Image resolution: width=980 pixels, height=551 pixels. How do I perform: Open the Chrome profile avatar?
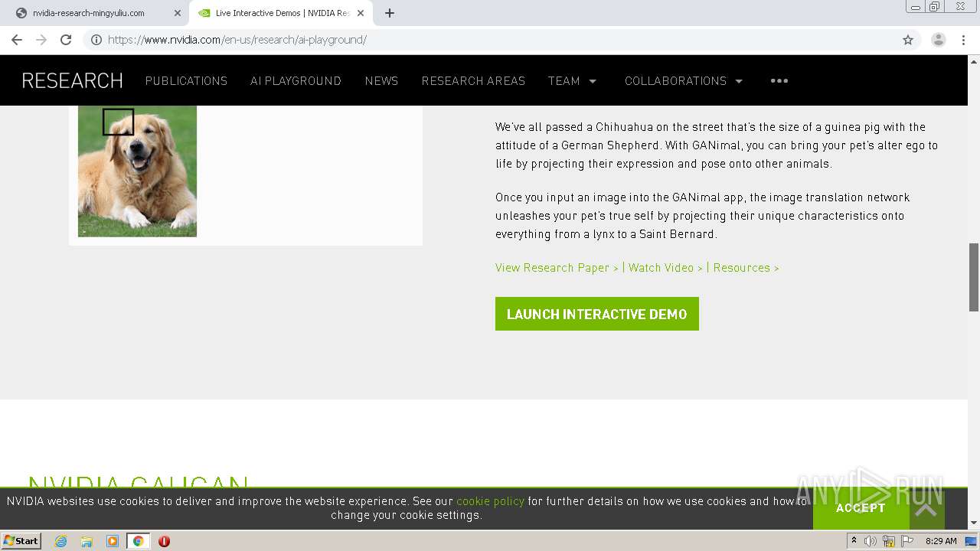939,40
